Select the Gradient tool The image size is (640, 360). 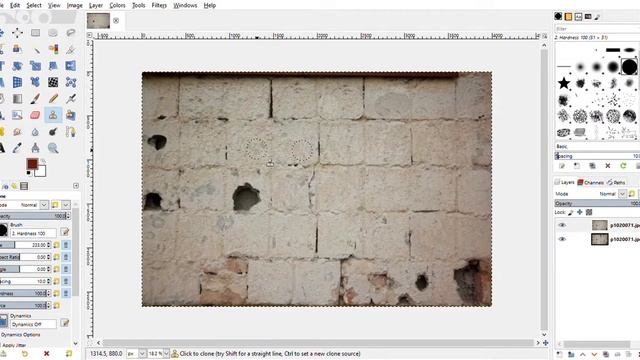point(17,99)
